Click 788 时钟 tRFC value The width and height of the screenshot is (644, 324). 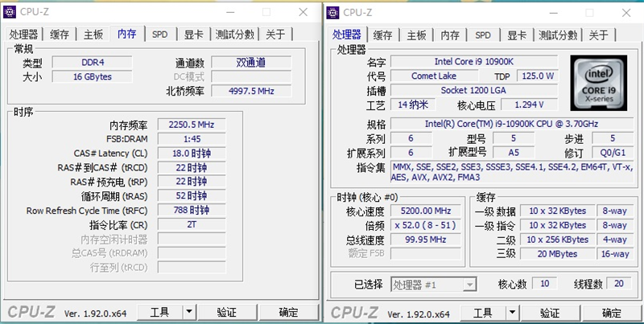tap(192, 211)
